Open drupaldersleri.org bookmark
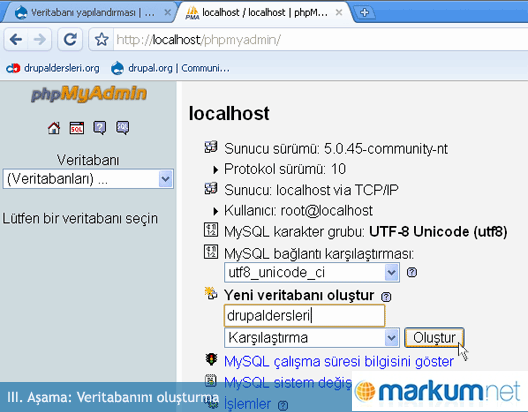The width and height of the screenshot is (528, 412). (53, 68)
